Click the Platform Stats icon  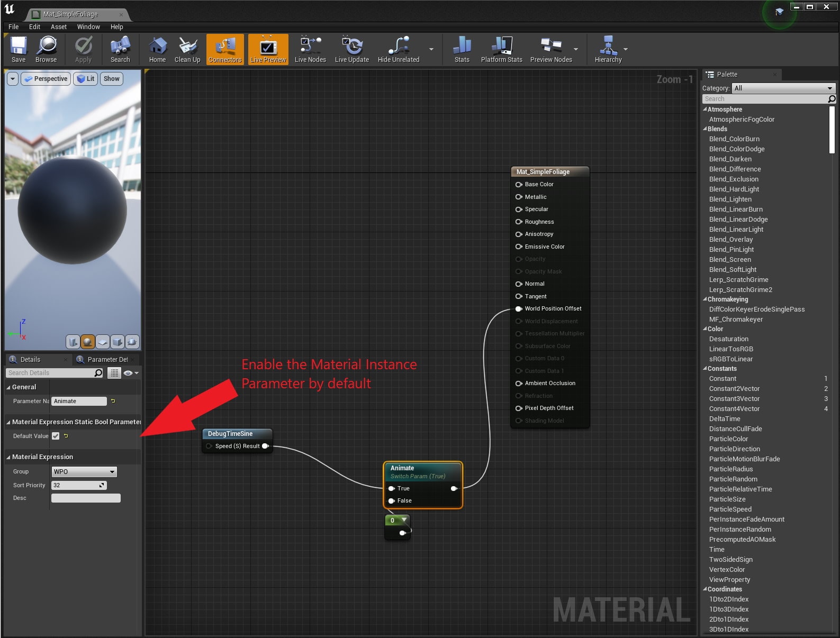[501, 47]
